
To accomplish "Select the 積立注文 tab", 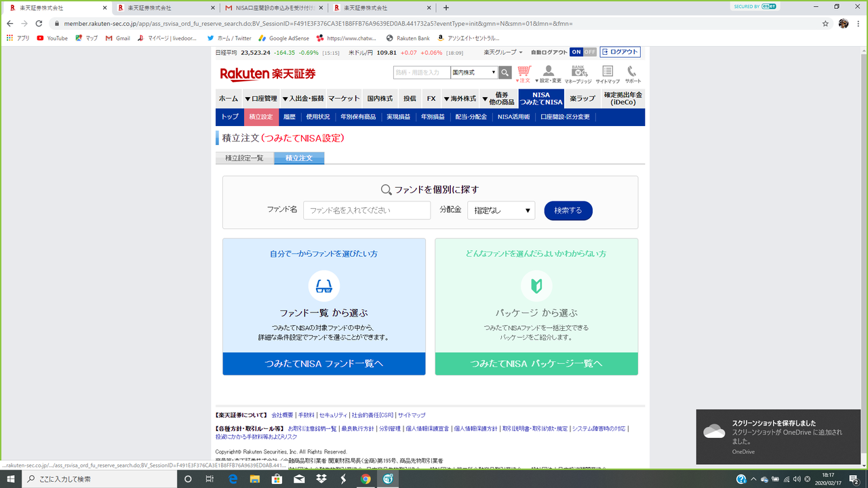I will click(299, 158).
